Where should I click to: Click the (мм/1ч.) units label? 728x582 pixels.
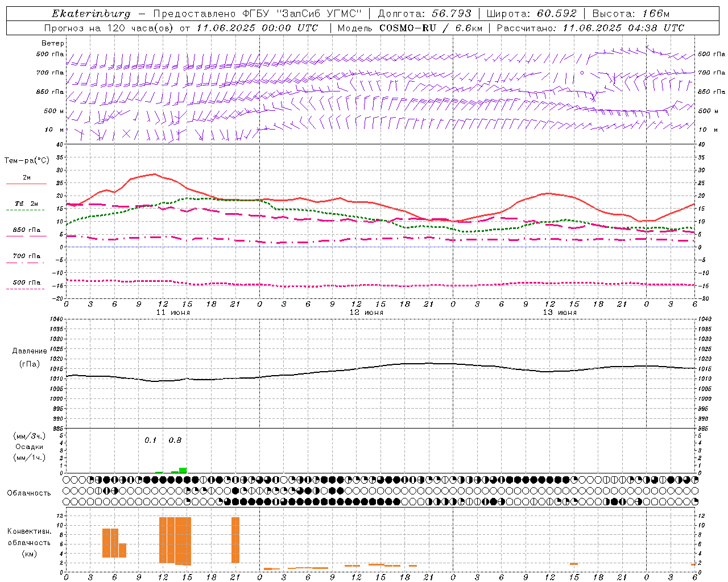pos(30,458)
